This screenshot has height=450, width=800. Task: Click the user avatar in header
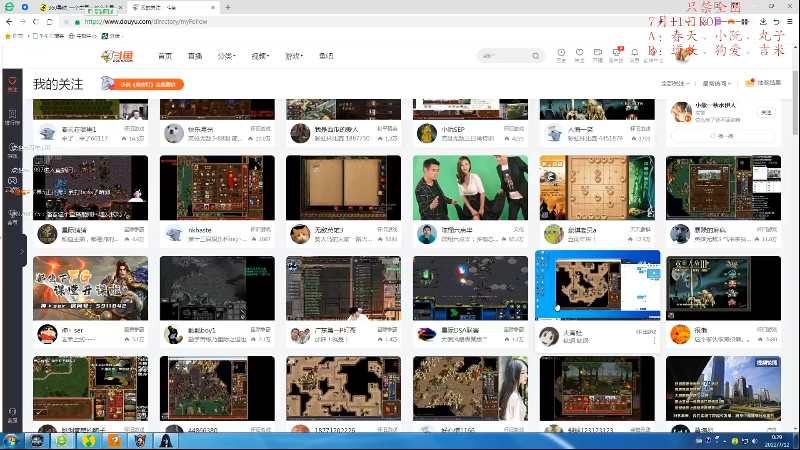[683, 54]
